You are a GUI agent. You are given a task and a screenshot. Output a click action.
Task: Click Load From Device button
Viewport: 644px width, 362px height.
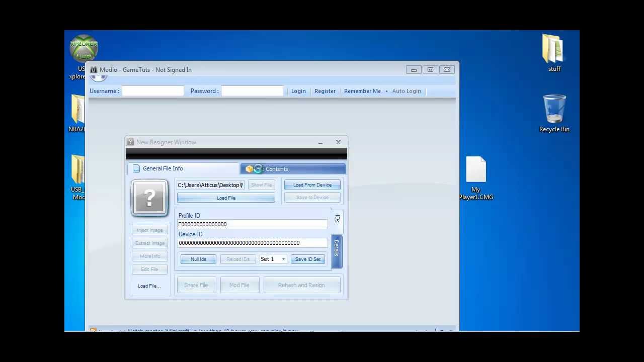tap(312, 185)
